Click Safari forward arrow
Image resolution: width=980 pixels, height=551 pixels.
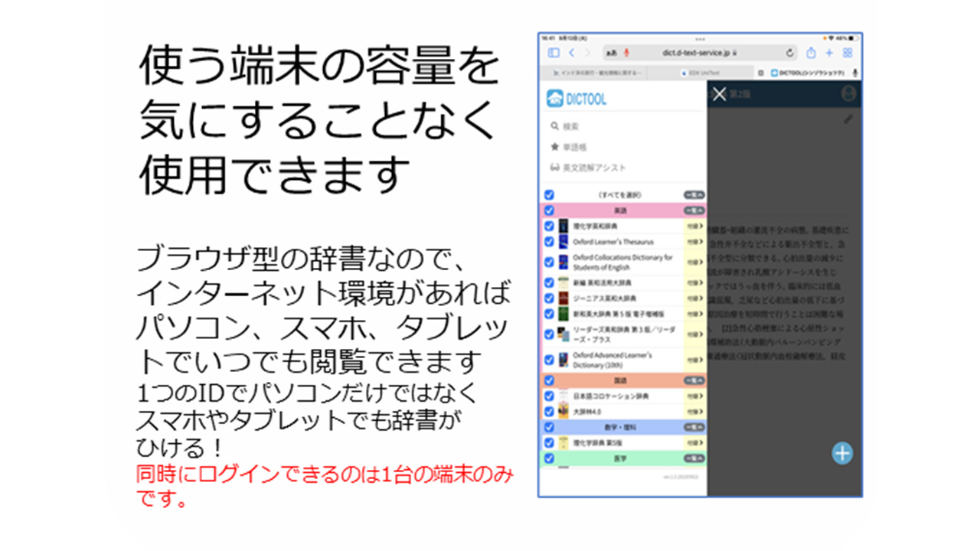(587, 53)
